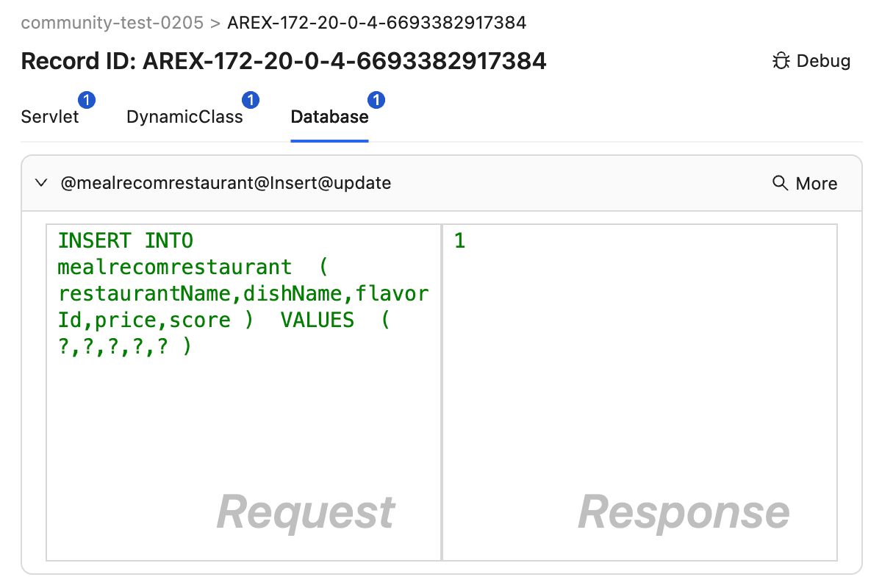Image resolution: width=882 pixels, height=588 pixels.
Task: Click the count badge on Database tab
Action: coord(377,100)
